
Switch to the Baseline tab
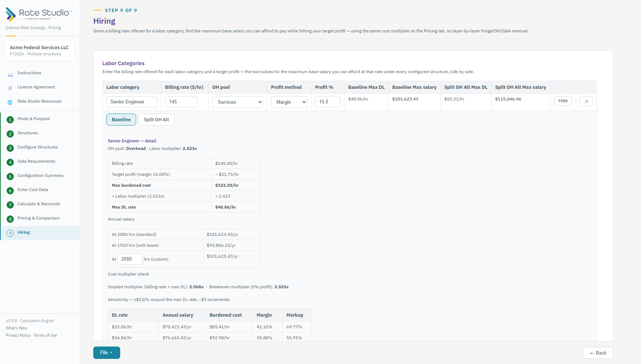(121, 120)
